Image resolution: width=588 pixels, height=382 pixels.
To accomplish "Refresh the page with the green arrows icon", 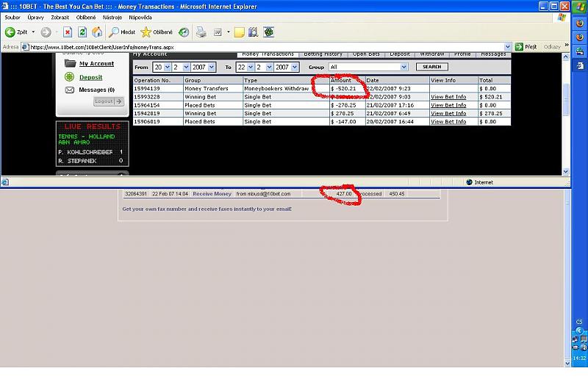I will pos(82,32).
